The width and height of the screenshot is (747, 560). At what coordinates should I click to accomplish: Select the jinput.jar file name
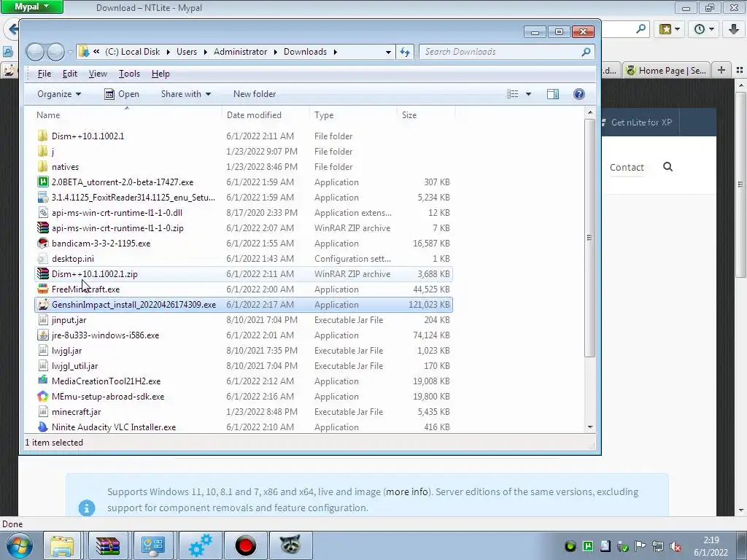(x=69, y=320)
